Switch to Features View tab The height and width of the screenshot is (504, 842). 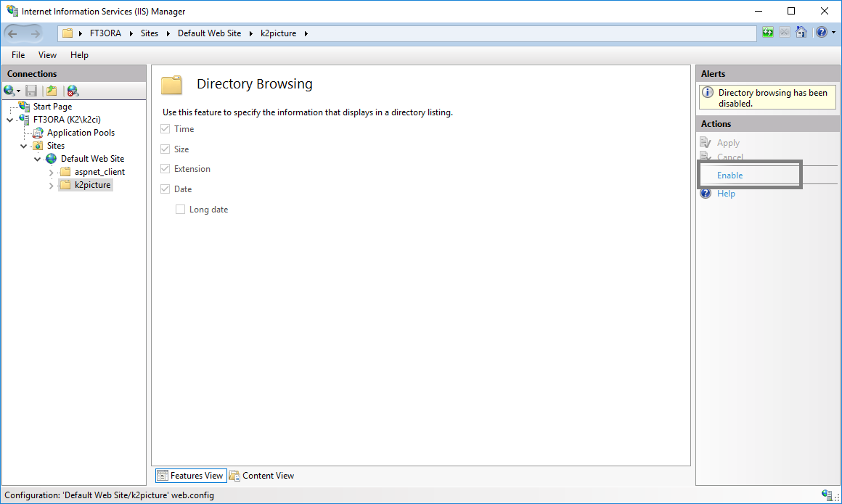191,476
